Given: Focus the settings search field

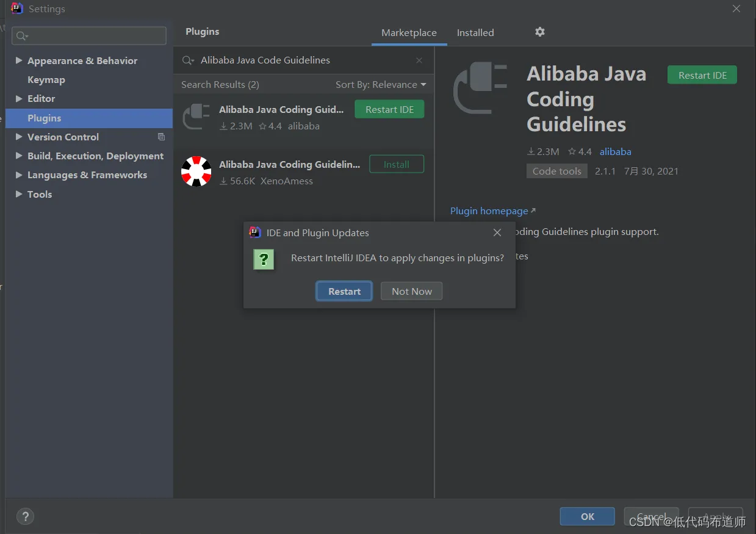Looking at the screenshot, I should pyautogui.click(x=89, y=36).
